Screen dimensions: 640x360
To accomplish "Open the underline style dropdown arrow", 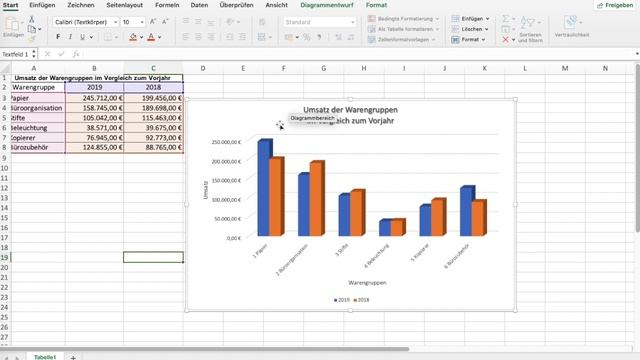I will click(x=91, y=37).
